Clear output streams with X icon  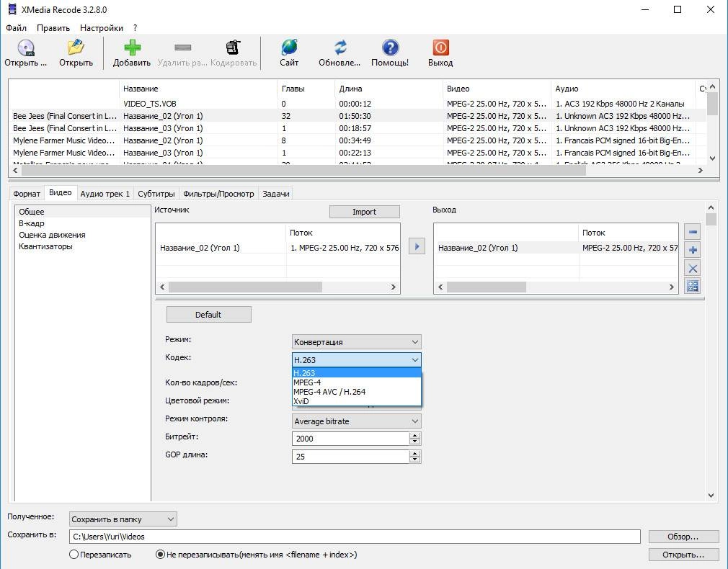[x=693, y=268]
